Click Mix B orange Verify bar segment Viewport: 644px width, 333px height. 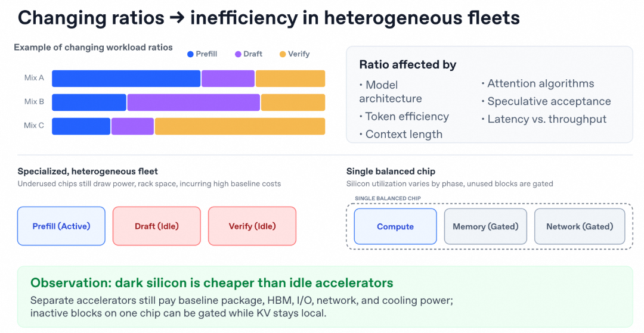293,102
